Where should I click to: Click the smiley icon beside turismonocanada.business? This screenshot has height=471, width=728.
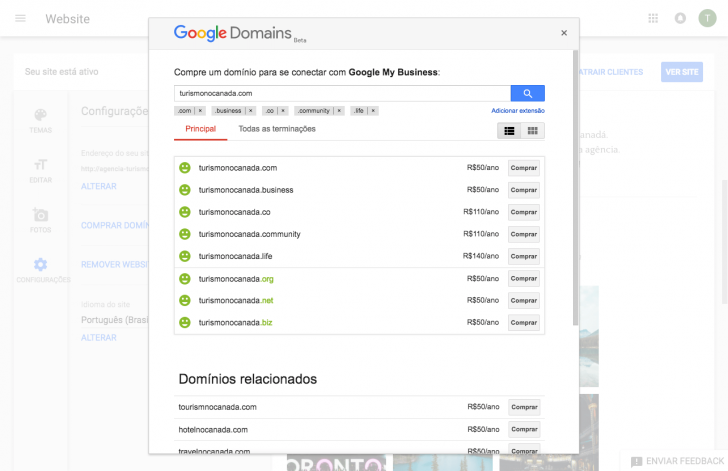point(185,190)
